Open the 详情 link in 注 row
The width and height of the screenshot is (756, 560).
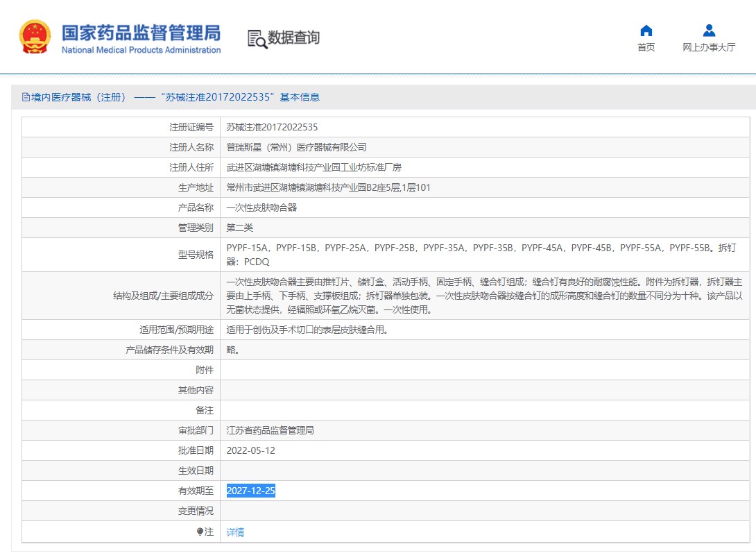235,532
